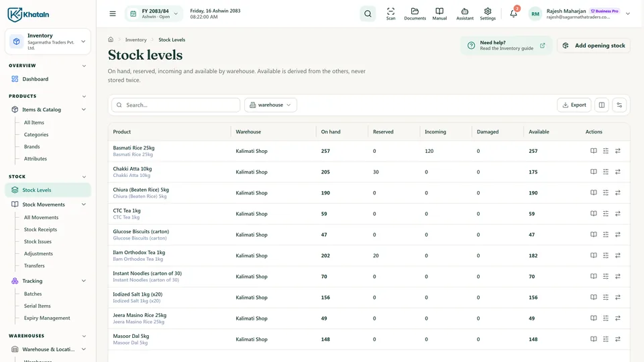Collapse the Tracking submenu
Screen dimensions: 644x362
pyautogui.click(x=84, y=281)
